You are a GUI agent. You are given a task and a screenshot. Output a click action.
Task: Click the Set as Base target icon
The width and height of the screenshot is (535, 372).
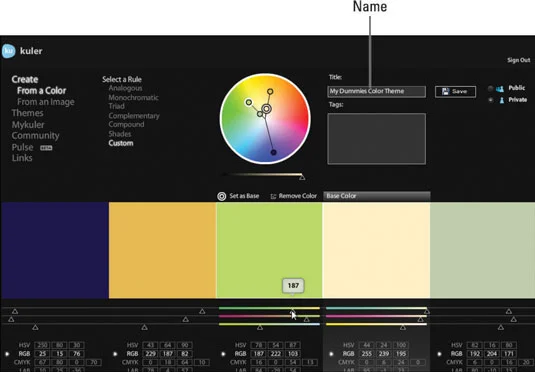(221, 196)
